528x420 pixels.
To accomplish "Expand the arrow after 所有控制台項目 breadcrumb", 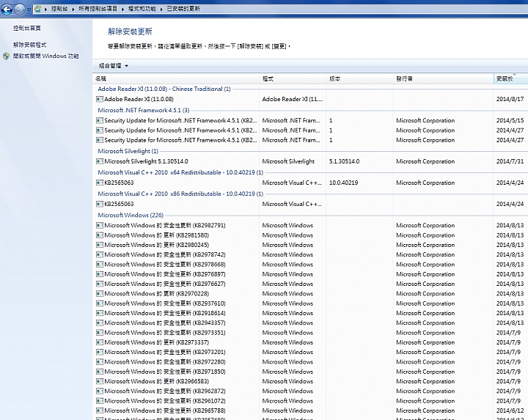I will click(122, 9).
